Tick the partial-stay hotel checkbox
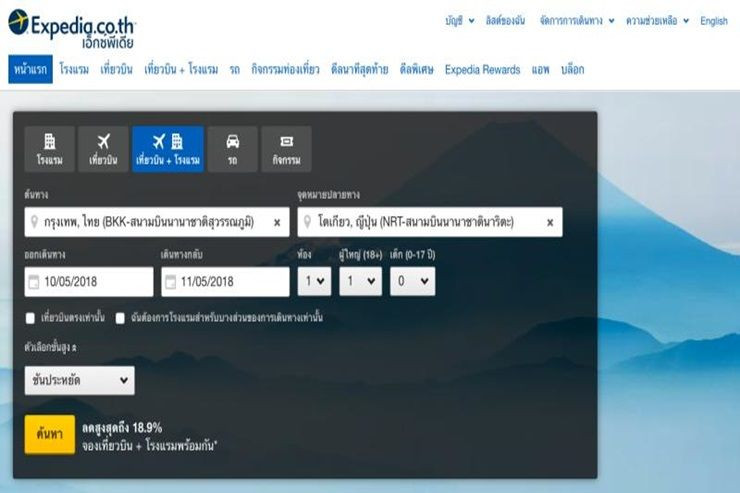This screenshot has width=740, height=493. [120, 318]
